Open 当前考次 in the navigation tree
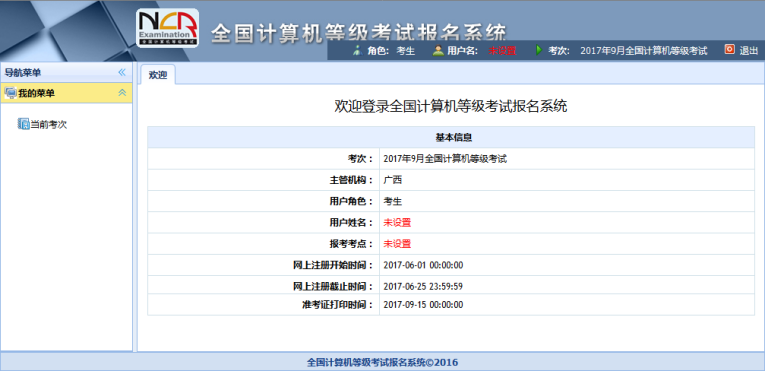The image size is (765, 371). pyautogui.click(x=48, y=124)
